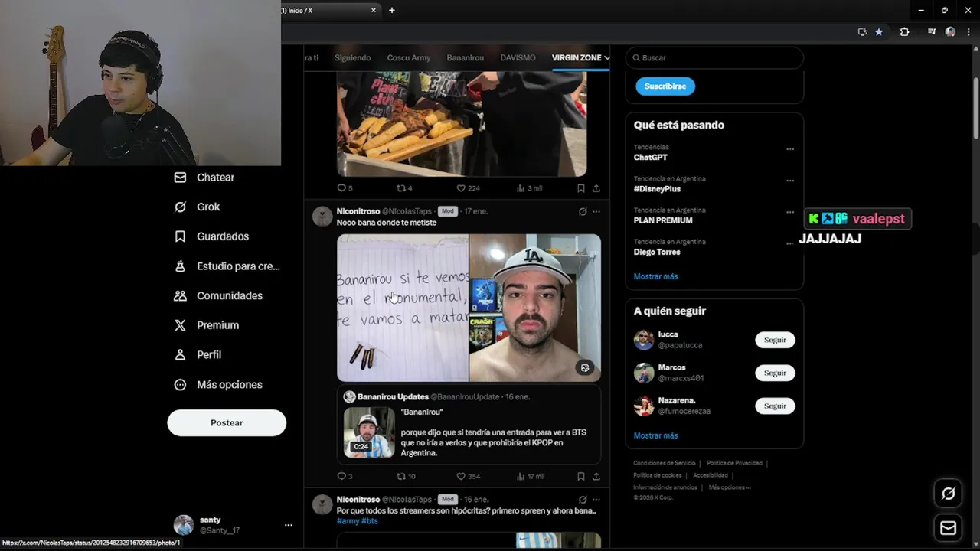Click image edit icon on selfie photo

pos(585,367)
